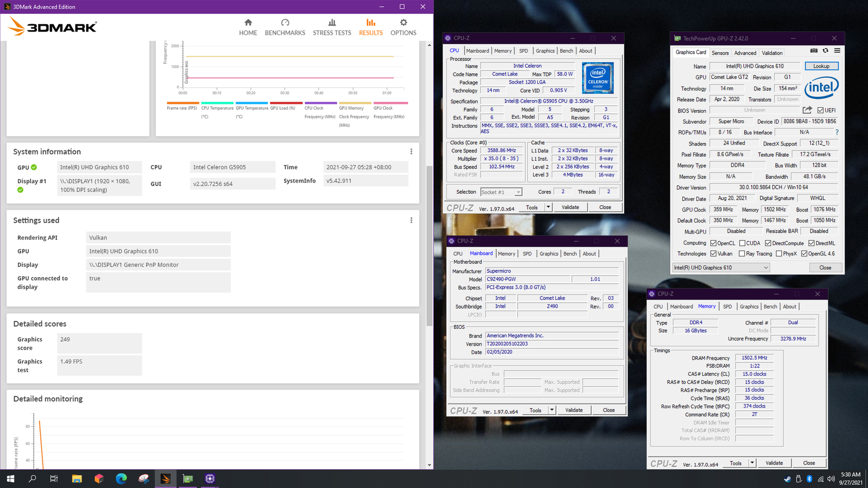Click Lookup button in GPU-Z
The width and height of the screenshot is (868, 488).
[x=821, y=66]
